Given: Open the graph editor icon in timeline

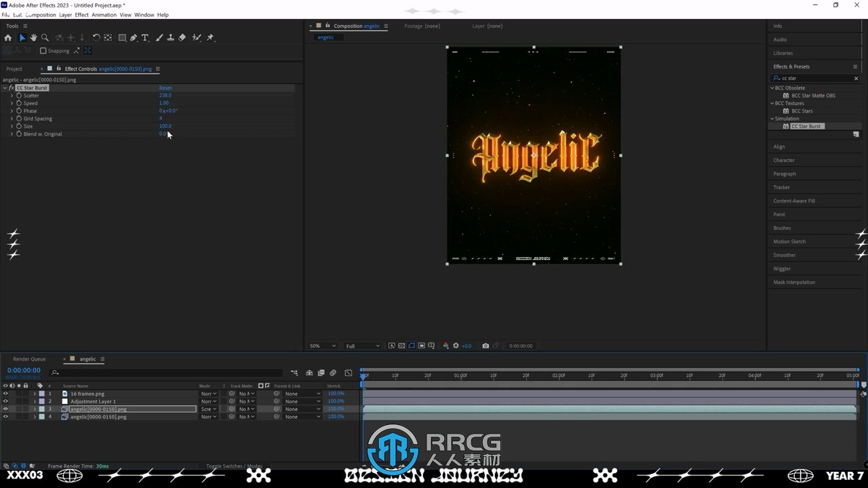Looking at the screenshot, I should coord(349,373).
